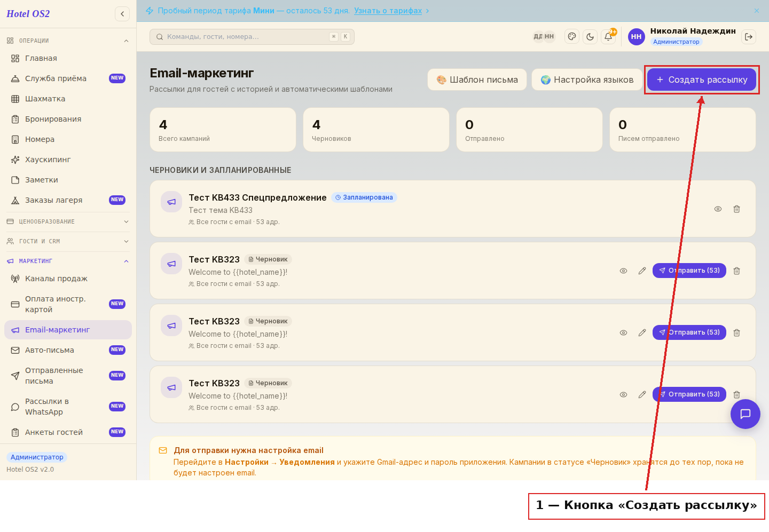769x532 pixels.
Task: Preview the Тест КВ433 campaign via the eye icon
Action: (x=718, y=209)
